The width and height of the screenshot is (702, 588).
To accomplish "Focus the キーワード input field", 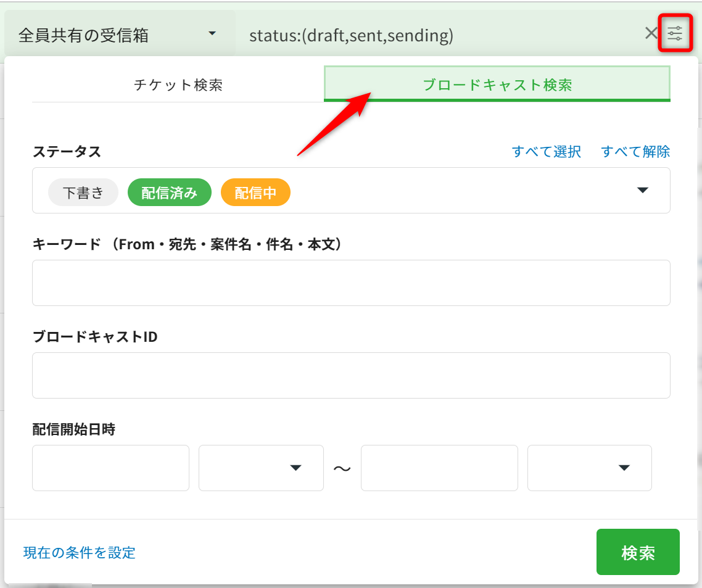I will pos(351,283).
